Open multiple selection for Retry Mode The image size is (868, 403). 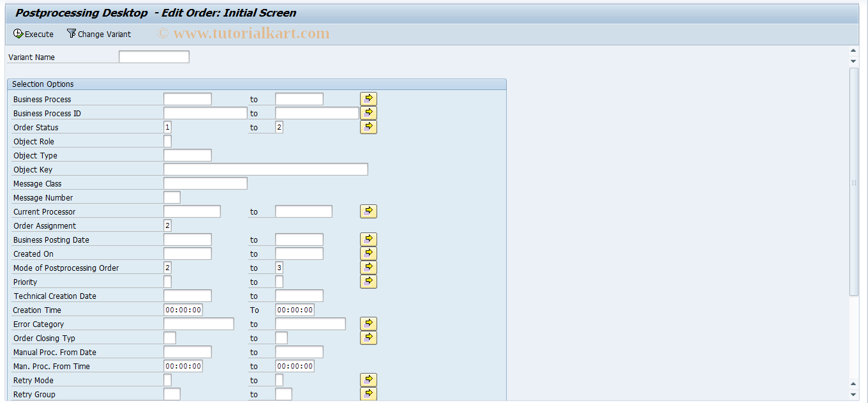pos(368,379)
